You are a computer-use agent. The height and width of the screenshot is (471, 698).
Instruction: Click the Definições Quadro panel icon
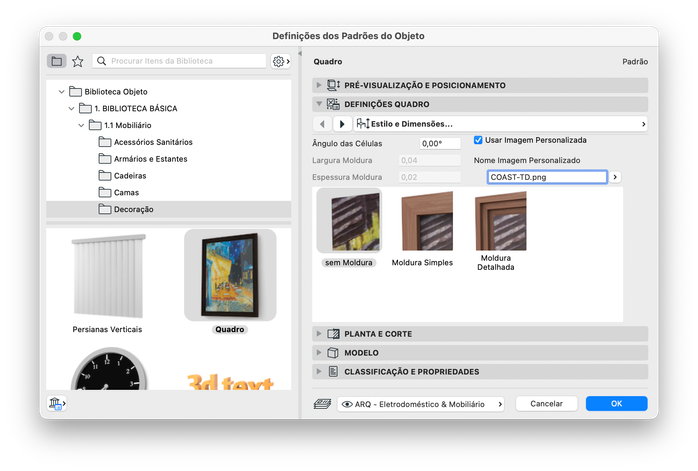[x=333, y=104]
